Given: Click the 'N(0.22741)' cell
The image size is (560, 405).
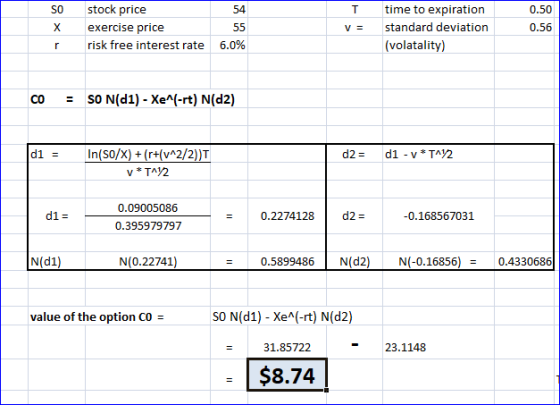Looking at the screenshot, I should coord(148,262).
